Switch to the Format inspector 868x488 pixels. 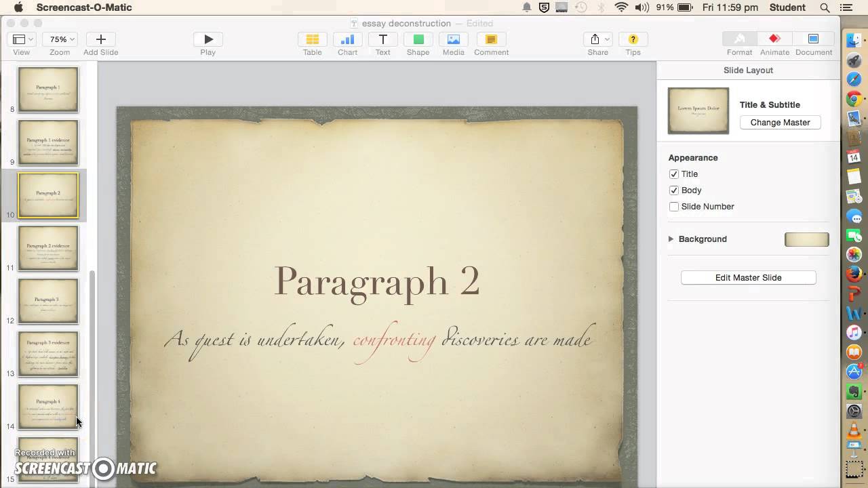(x=739, y=39)
